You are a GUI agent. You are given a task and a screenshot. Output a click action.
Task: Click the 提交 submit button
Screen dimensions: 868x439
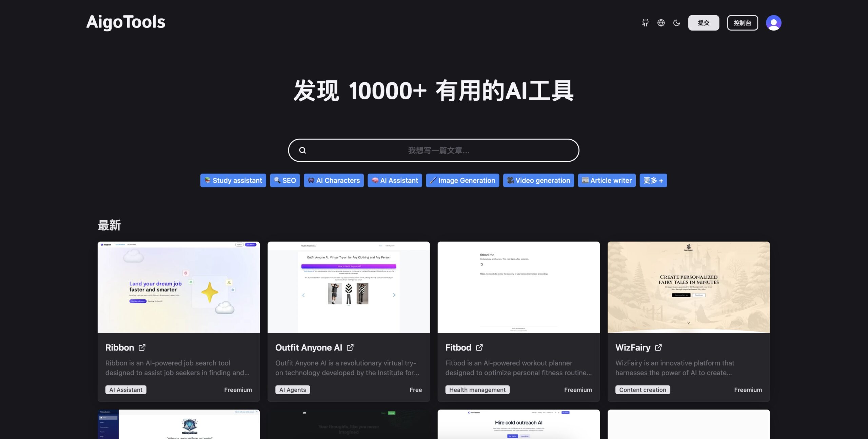pos(704,22)
